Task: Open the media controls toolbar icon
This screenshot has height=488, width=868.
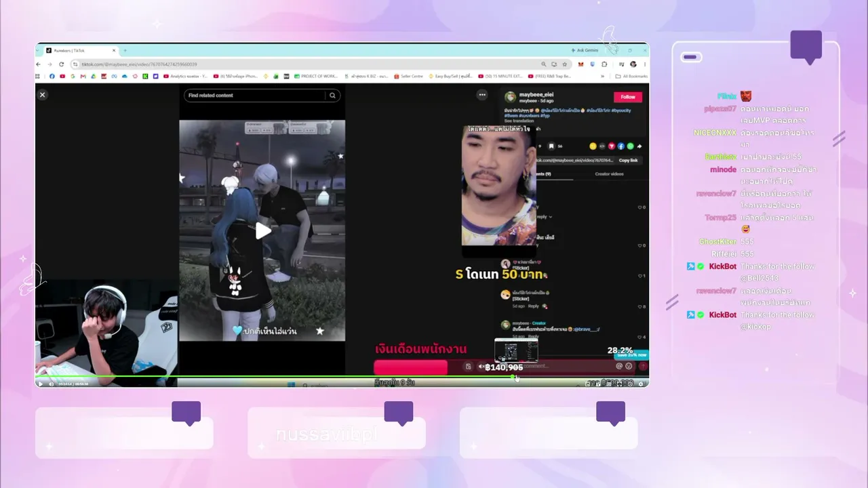Action: click(621, 64)
